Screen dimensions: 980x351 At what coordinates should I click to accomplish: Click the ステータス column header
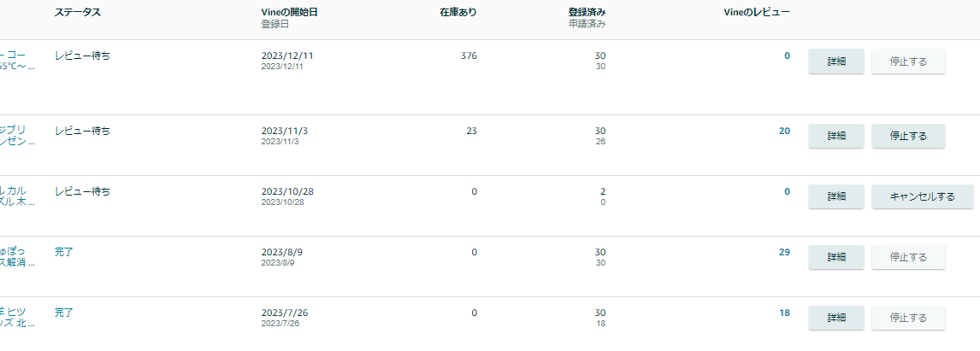click(79, 13)
